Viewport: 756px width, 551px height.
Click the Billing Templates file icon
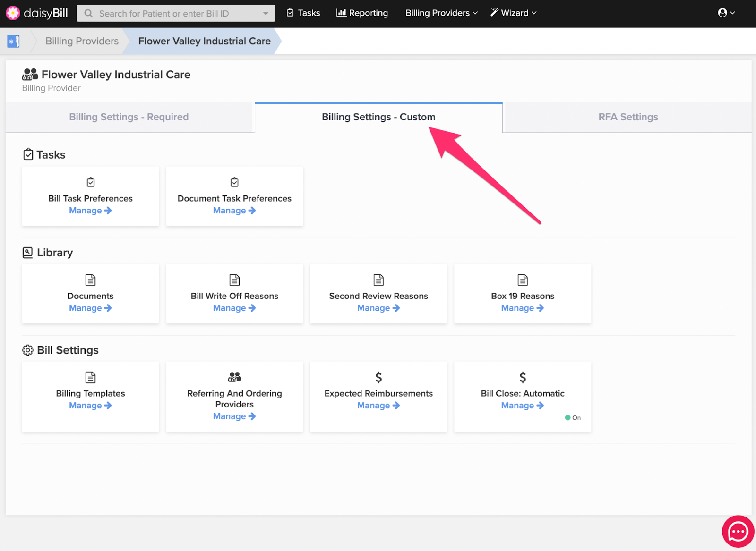tap(90, 377)
